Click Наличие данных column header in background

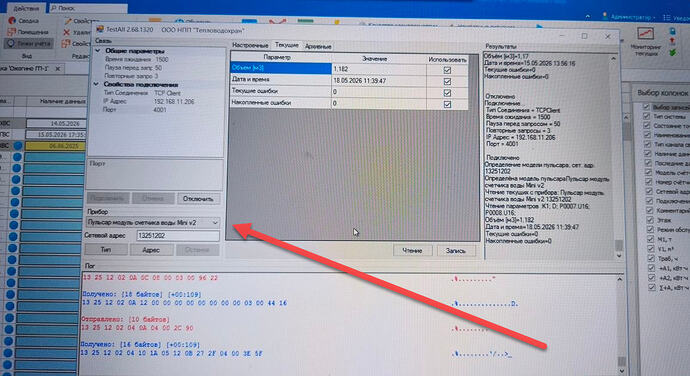[x=57, y=101]
